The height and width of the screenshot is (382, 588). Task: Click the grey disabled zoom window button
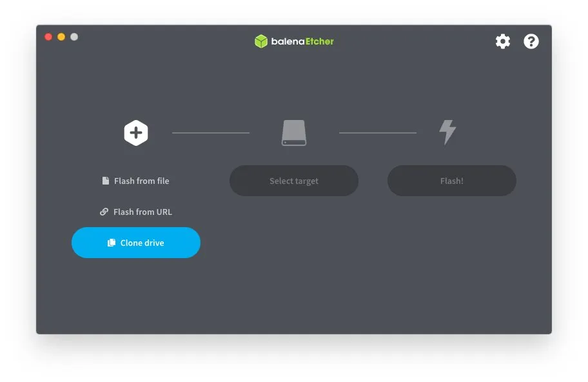74,37
